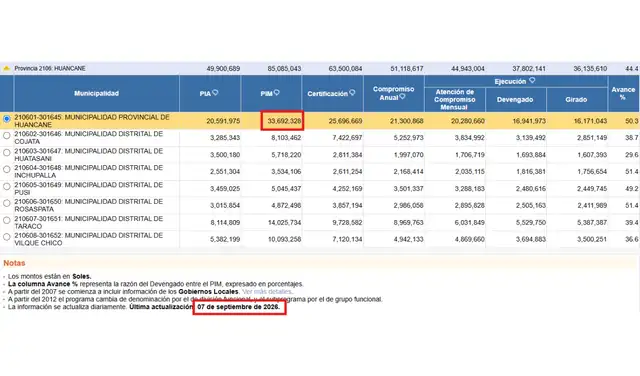Click the Girado column header
Image resolution: width=640 pixels, height=376 pixels.
point(577,100)
